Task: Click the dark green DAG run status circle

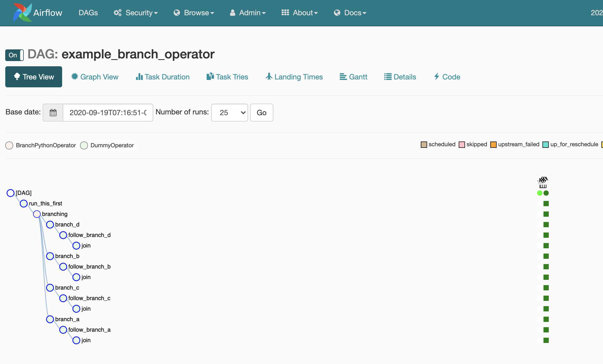Action: coord(546,193)
